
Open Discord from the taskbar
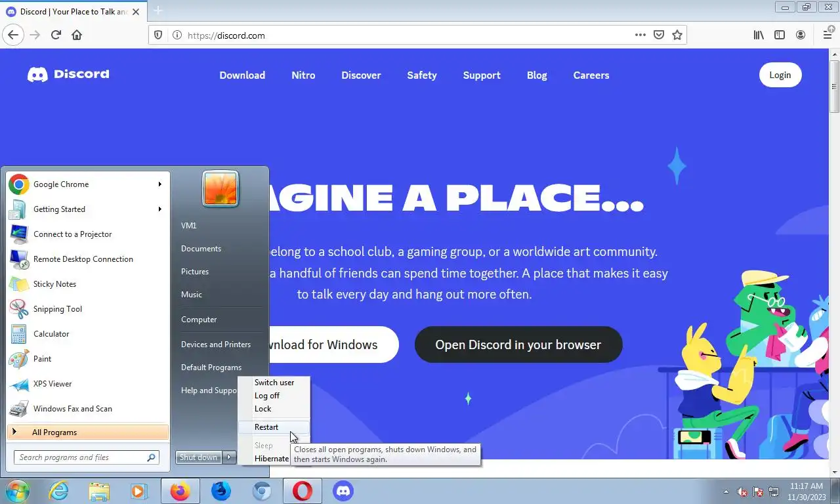coord(343,491)
